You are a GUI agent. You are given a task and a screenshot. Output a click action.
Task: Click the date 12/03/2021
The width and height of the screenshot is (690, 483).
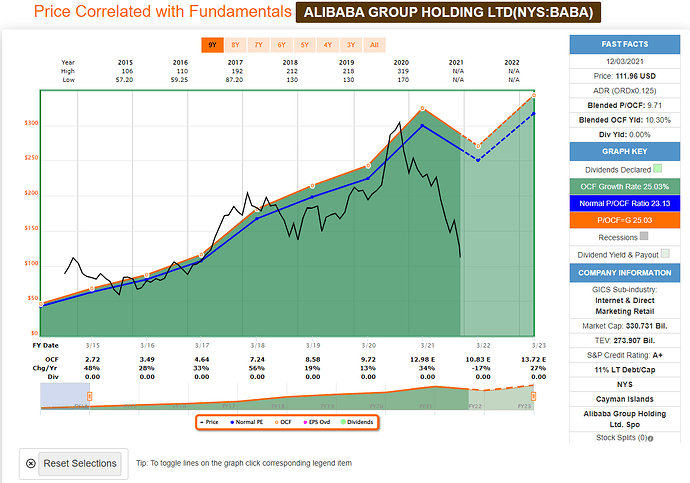[x=624, y=62]
